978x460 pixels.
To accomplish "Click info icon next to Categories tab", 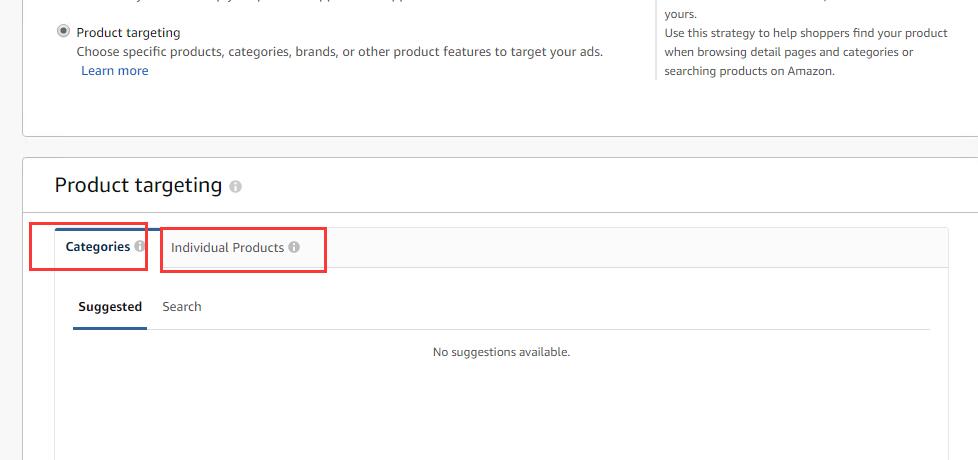I will tap(140, 246).
